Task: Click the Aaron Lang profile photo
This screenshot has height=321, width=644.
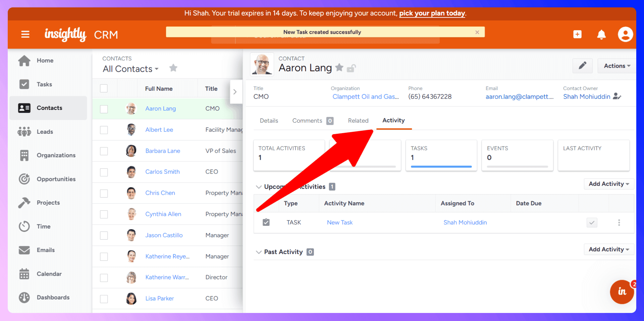Action: [x=262, y=64]
